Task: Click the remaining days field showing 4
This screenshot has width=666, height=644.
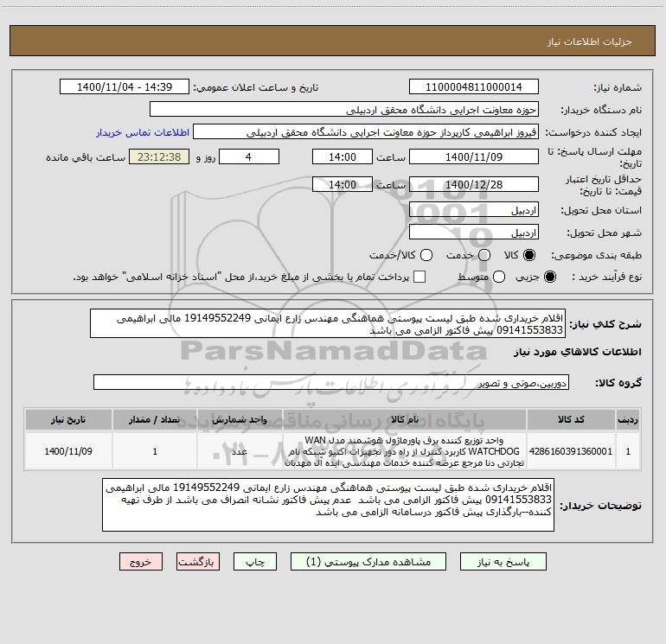Action: 249,156
